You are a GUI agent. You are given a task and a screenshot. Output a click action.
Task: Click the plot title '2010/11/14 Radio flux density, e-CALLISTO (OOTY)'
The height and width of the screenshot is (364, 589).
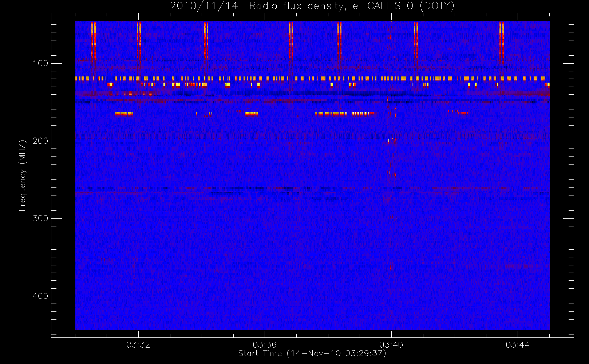312,6
